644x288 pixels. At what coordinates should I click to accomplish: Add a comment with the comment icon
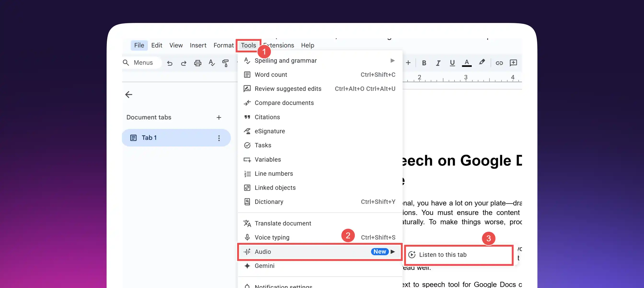tap(513, 63)
